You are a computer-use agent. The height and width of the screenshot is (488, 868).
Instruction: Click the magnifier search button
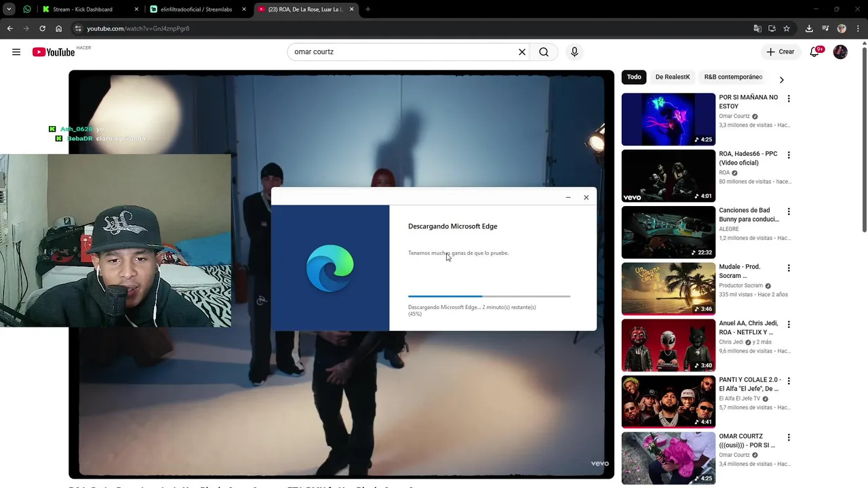point(544,52)
